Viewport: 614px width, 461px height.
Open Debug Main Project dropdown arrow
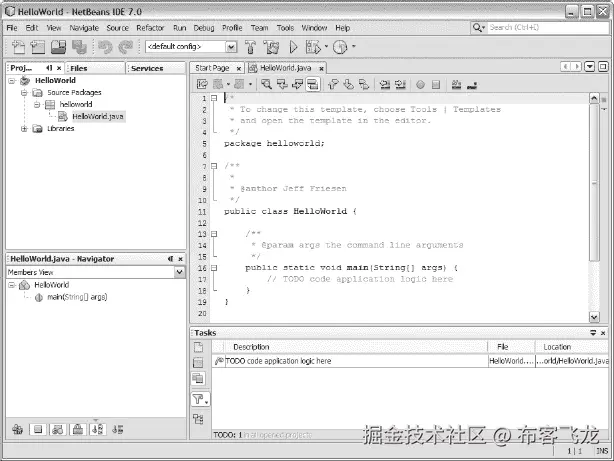coord(326,47)
